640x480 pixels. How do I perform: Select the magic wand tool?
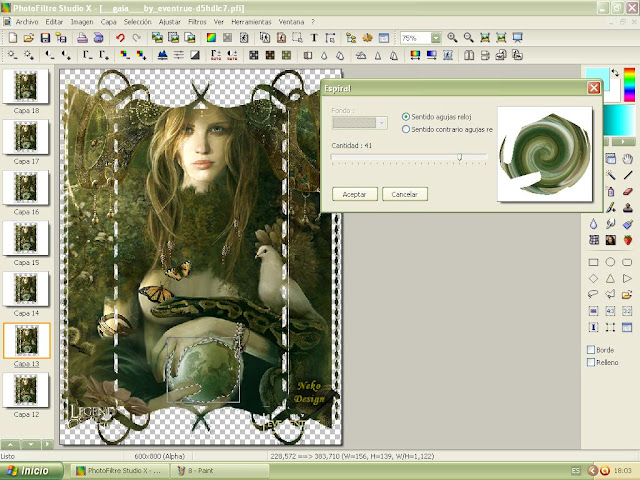pos(611,175)
